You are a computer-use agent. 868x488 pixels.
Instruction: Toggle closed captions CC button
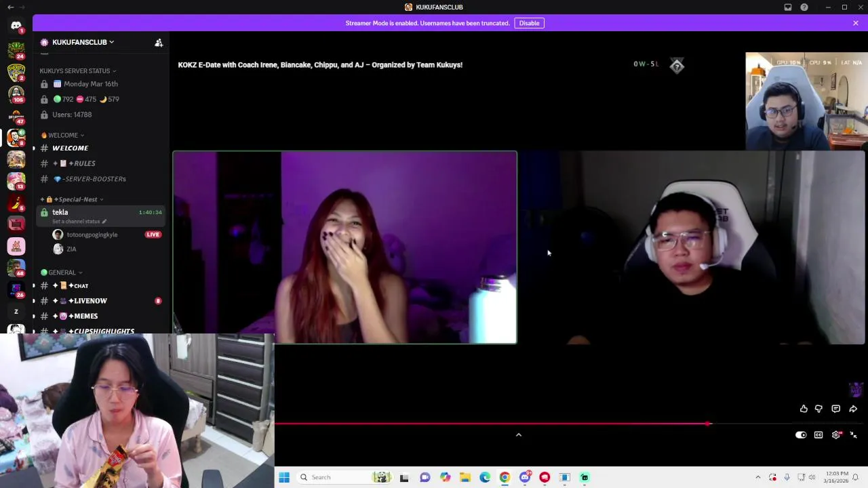pyautogui.click(x=818, y=435)
